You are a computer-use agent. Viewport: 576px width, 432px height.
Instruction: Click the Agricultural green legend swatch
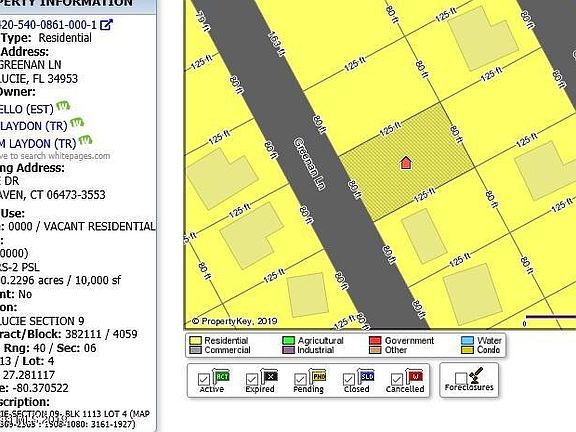point(288,341)
